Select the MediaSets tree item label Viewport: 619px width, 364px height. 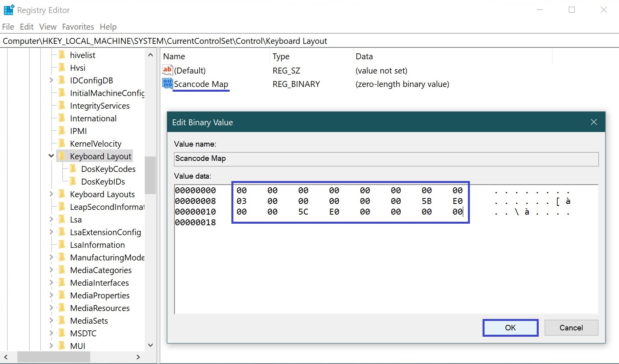89,321
